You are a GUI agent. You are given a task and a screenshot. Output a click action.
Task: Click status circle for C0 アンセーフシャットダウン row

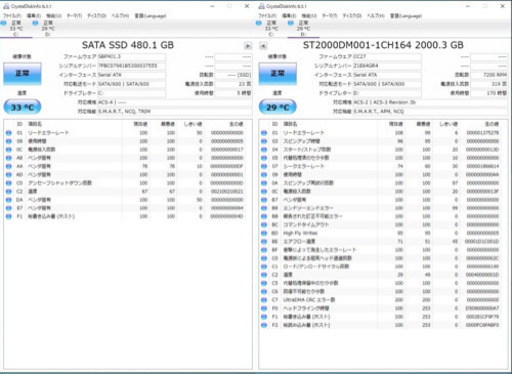tap(9, 183)
